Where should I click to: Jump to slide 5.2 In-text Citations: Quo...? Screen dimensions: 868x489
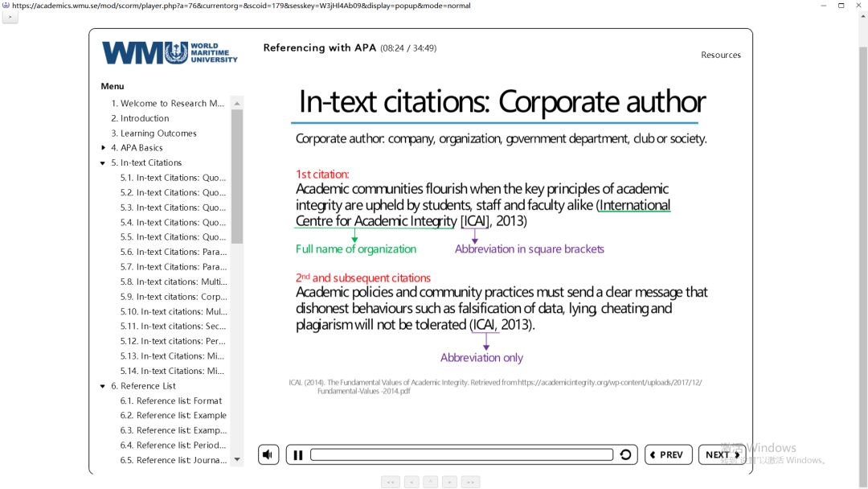tap(173, 193)
